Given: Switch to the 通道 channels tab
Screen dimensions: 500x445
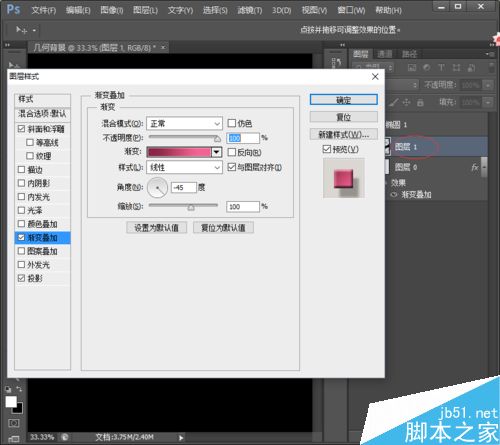Looking at the screenshot, I should point(385,54).
